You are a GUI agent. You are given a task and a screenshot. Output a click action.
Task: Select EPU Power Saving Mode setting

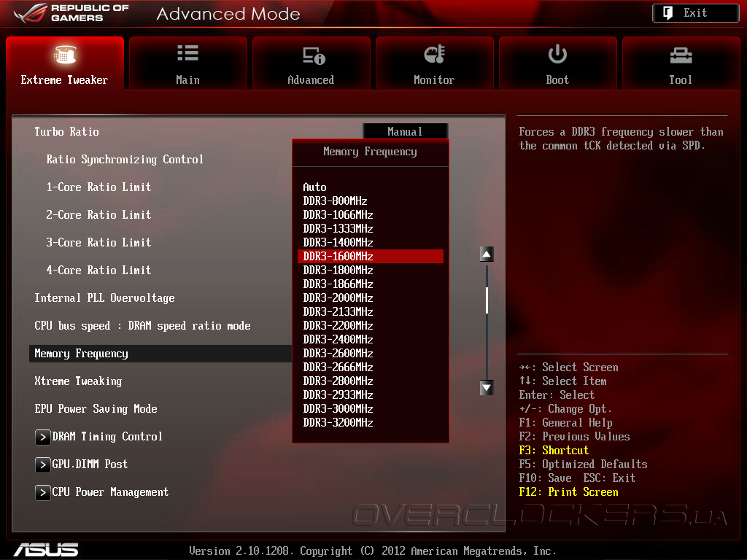96,408
